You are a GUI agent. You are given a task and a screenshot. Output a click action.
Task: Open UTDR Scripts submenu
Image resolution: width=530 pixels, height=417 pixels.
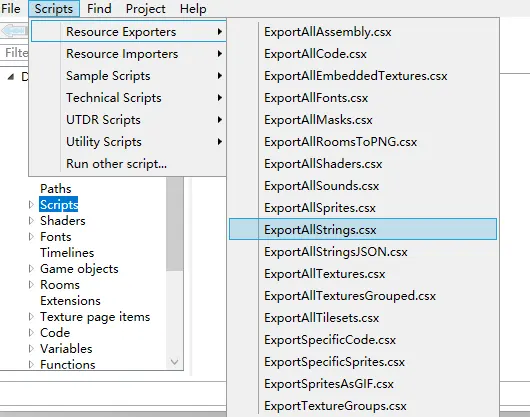click(x=128, y=119)
